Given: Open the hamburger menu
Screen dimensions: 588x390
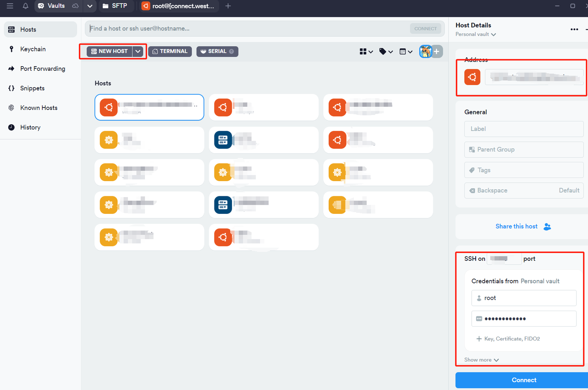Looking at the screenshot, I should (10, 6).
